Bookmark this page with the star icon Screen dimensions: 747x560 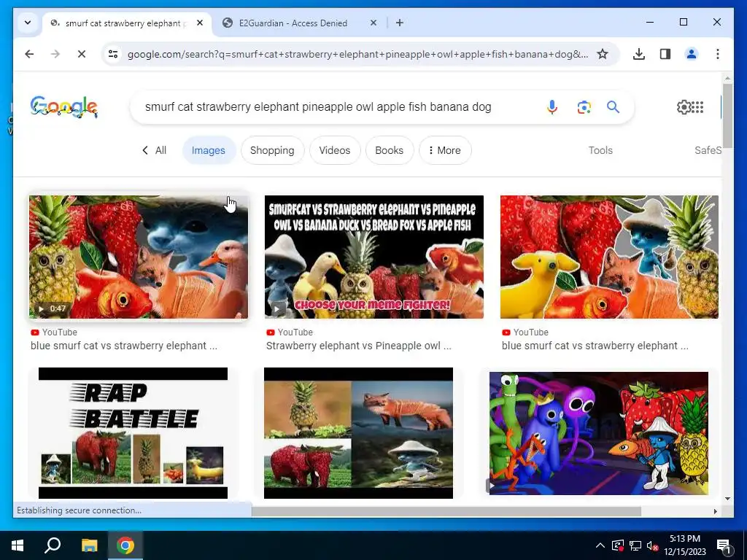[x=602, y=54]
